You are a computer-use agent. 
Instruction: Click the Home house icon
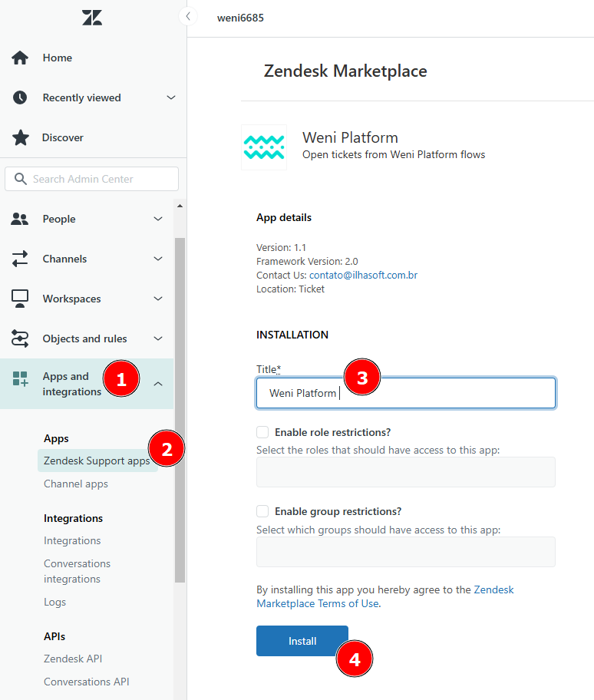coord(20,58)
